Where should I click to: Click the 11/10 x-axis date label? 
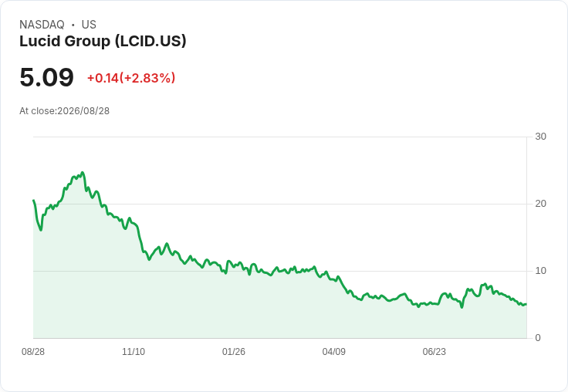click(x=134, y=352)
